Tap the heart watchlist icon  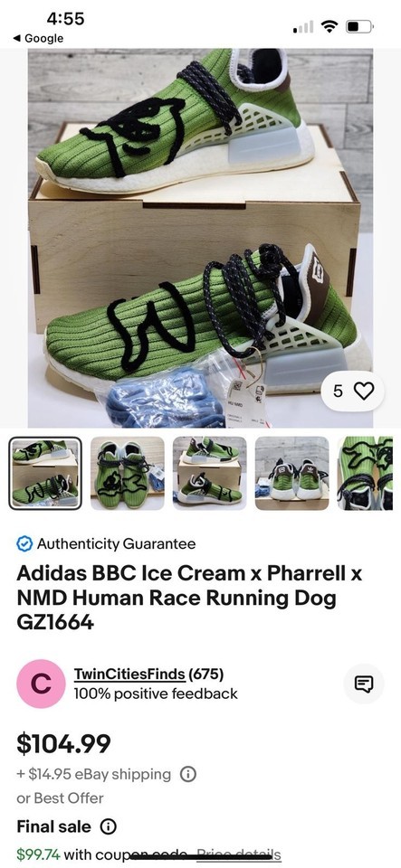coord(363,392)
